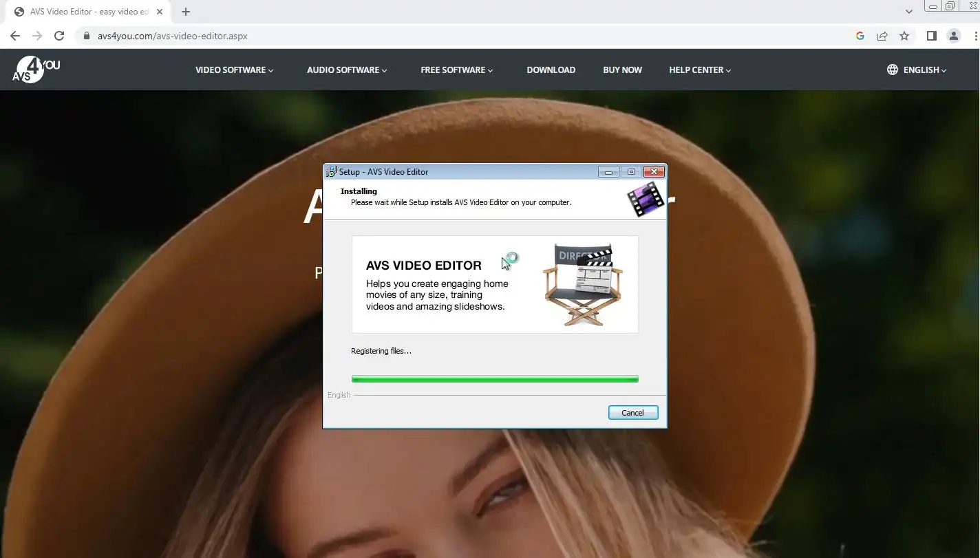Click the globe language icon

(893, 69)
